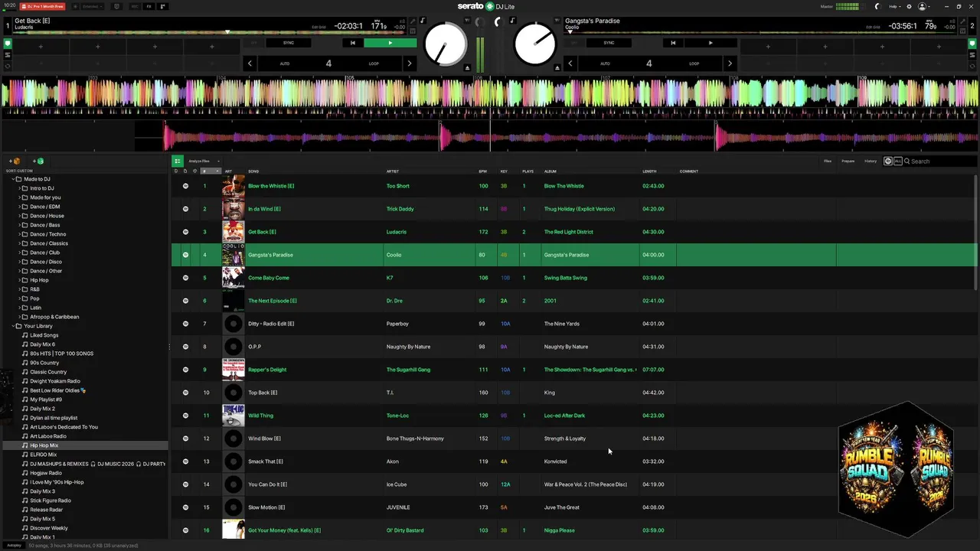Click Blow the Whistle album art
The image size is (980, 551).
[234, 186]
